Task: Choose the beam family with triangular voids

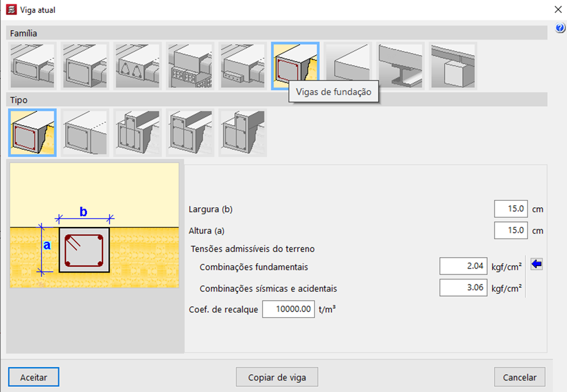Action: coord(138,66)
